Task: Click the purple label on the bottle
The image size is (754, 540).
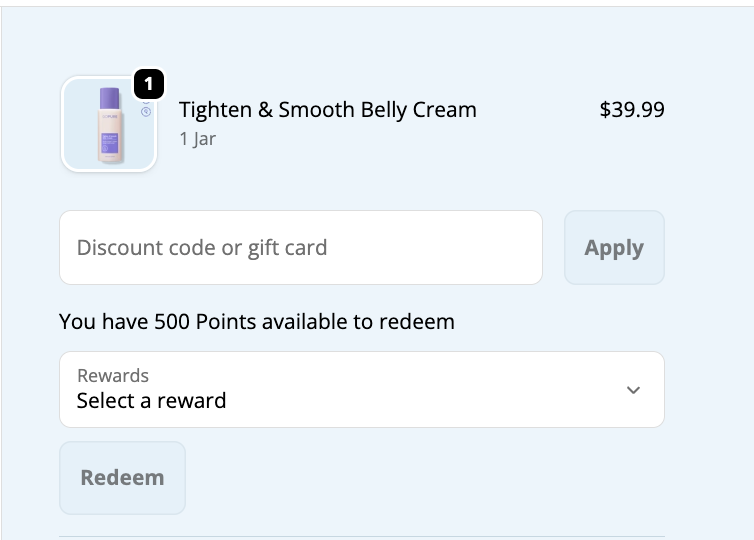Action: tap(110, 141)
